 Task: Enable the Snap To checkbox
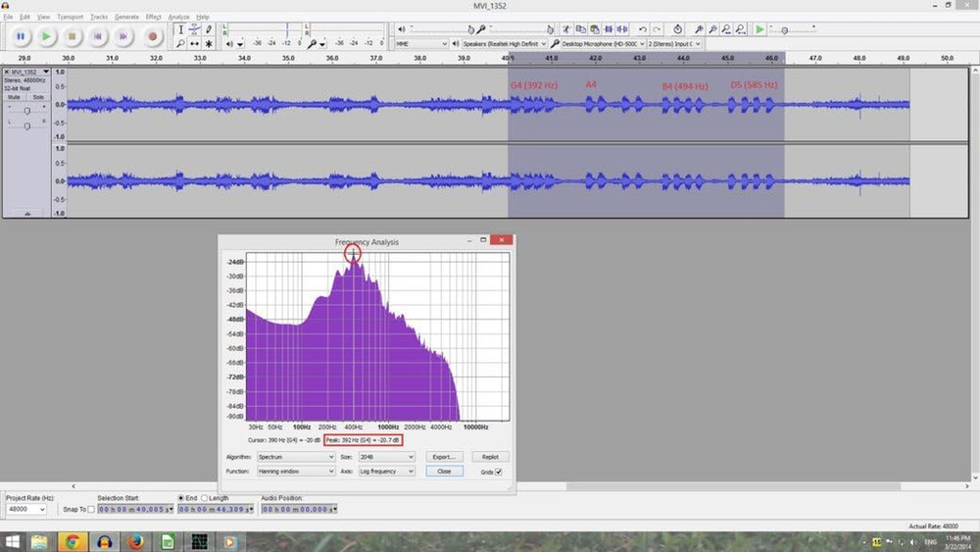pyautogui.click(x=91, y=510)
